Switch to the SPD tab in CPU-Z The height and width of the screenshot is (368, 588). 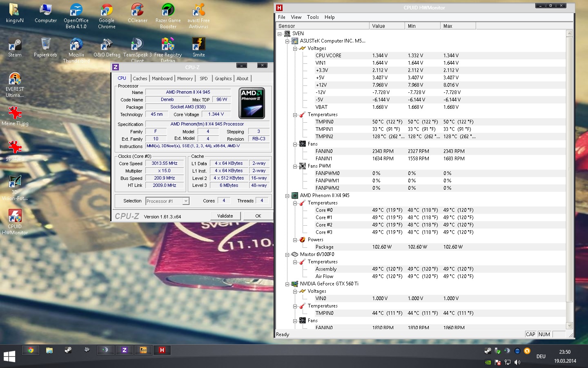click(x=204, y=79)
